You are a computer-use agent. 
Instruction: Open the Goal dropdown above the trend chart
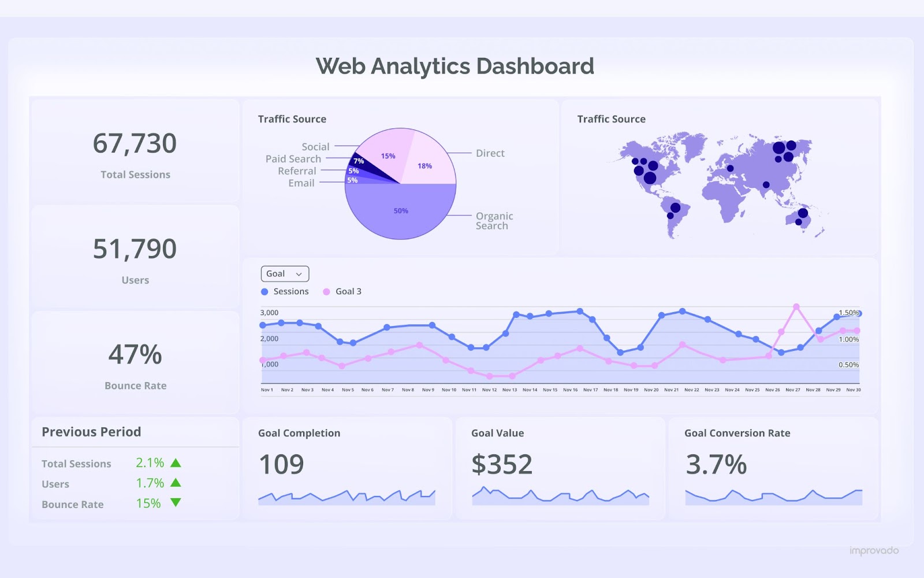point(284,273)
